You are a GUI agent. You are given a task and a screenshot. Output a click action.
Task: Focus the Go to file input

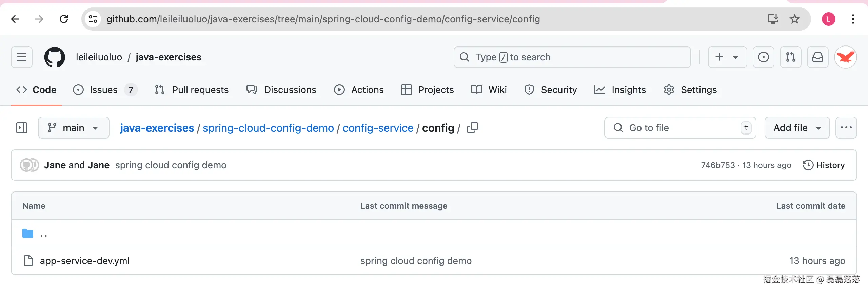680,128
